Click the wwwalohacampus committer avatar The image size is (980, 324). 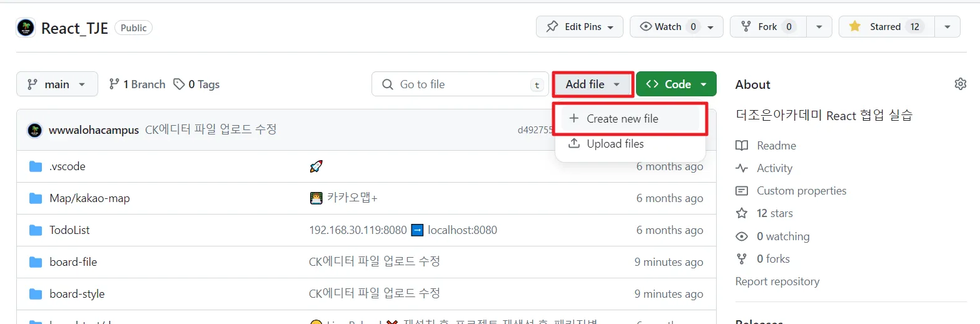(34, 130)
